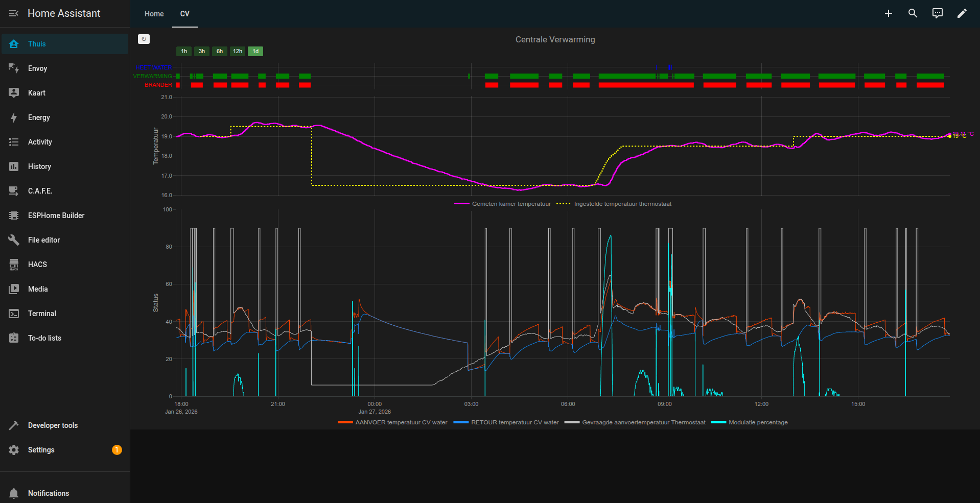Select the CV dashboard tab
980x503 pixels.
184,14
